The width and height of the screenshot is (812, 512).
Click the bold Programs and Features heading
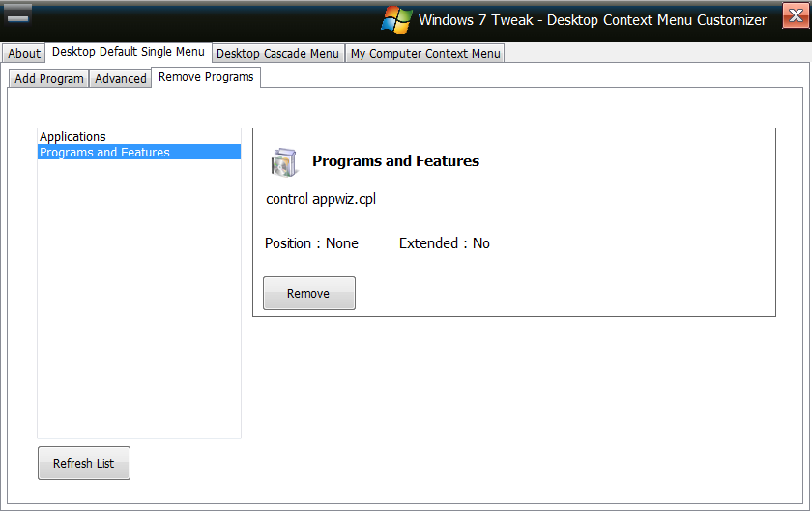(395, 161)
